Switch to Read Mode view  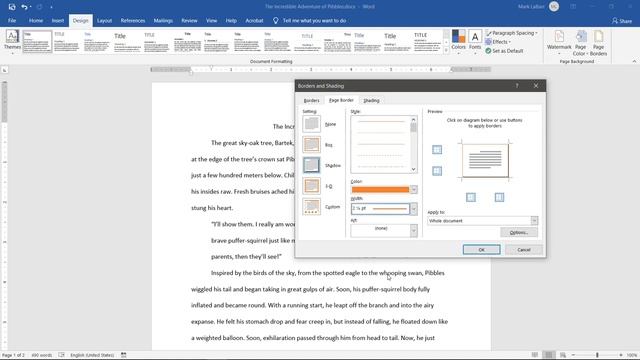[x=535, y=355]
